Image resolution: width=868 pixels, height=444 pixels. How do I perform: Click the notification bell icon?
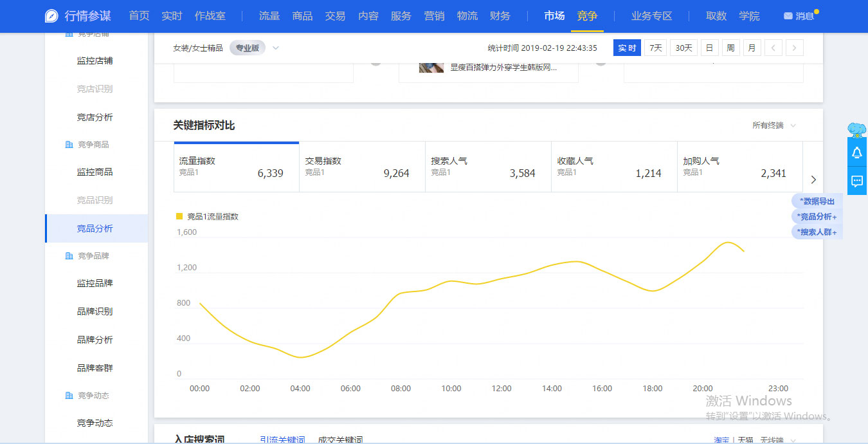click(856, 153)
